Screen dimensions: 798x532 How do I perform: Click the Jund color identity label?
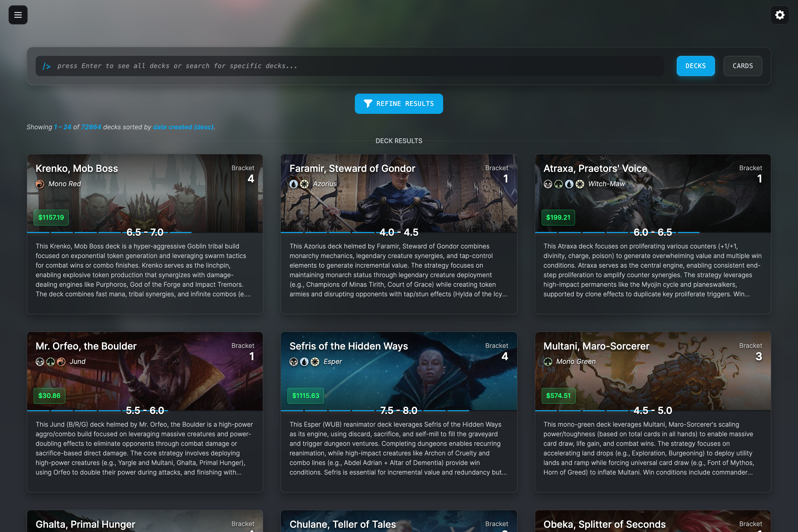tap(77, 362)
